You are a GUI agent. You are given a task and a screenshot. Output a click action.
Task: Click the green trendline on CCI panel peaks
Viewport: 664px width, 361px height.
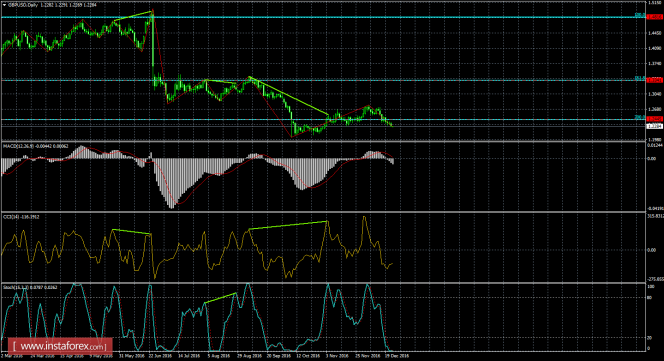click(288, 225)
